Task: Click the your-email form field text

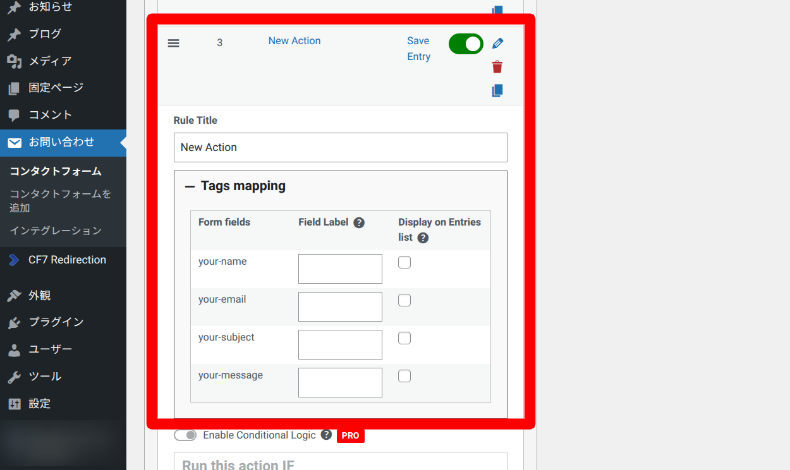Action: (222, 299)
